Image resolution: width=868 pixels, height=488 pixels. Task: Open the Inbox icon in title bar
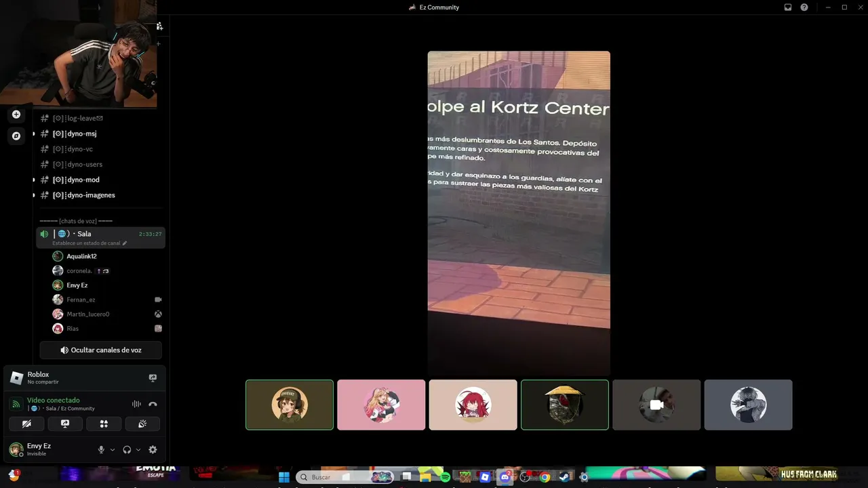pyautogui.click(x=788, y=7)
